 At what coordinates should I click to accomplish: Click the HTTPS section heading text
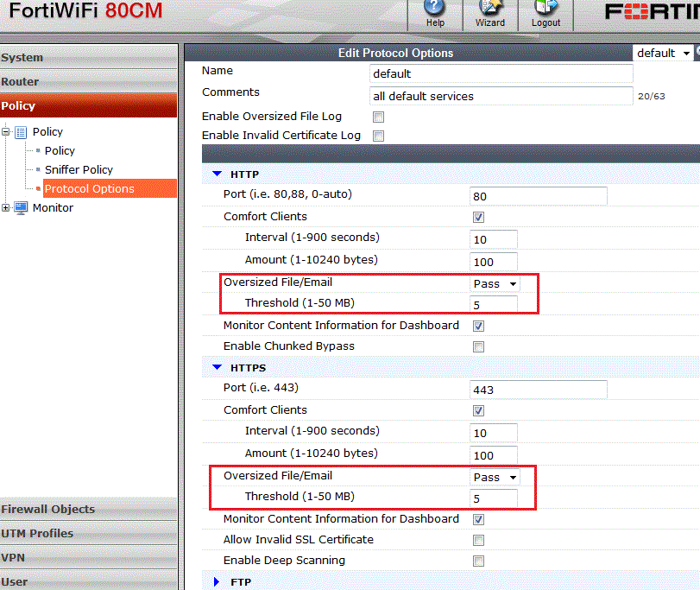point(249,368)
